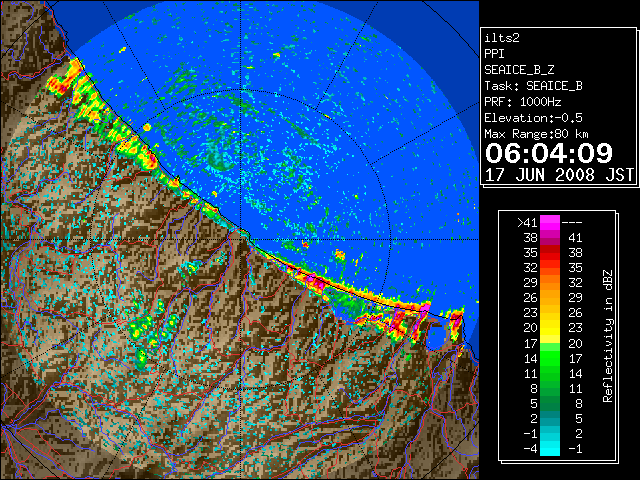
Task: Select the '-4' legend value
Action: click(530, 449)
